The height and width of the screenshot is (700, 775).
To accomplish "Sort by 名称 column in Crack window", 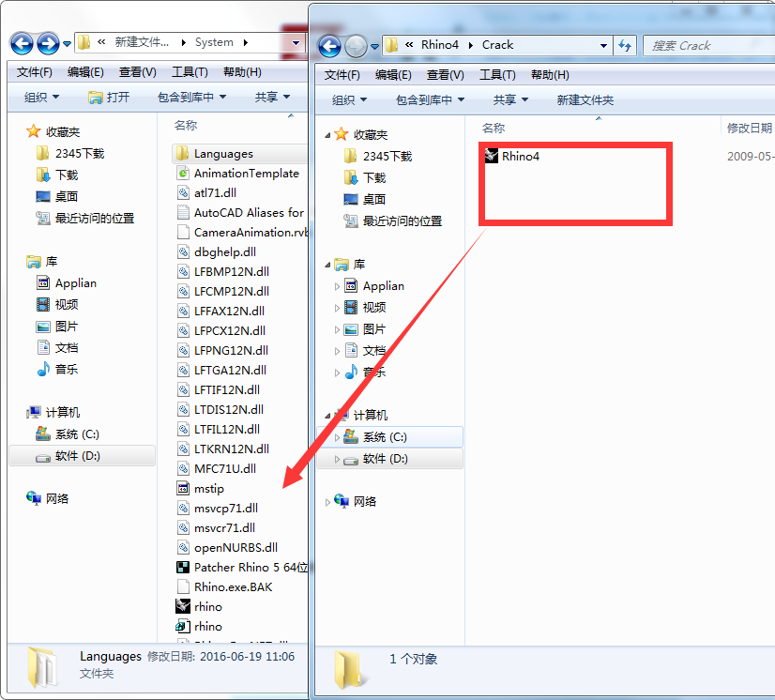I will pyautogui.click(x=494, y=129).
